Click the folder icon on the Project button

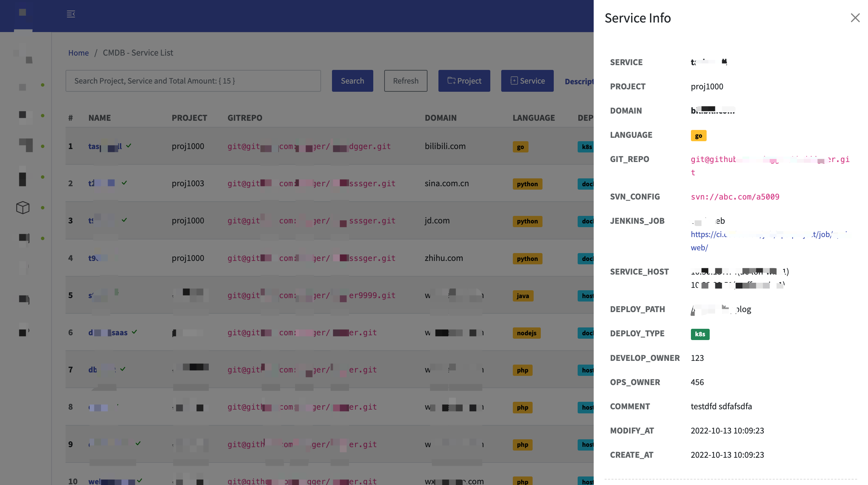point(451,81)
